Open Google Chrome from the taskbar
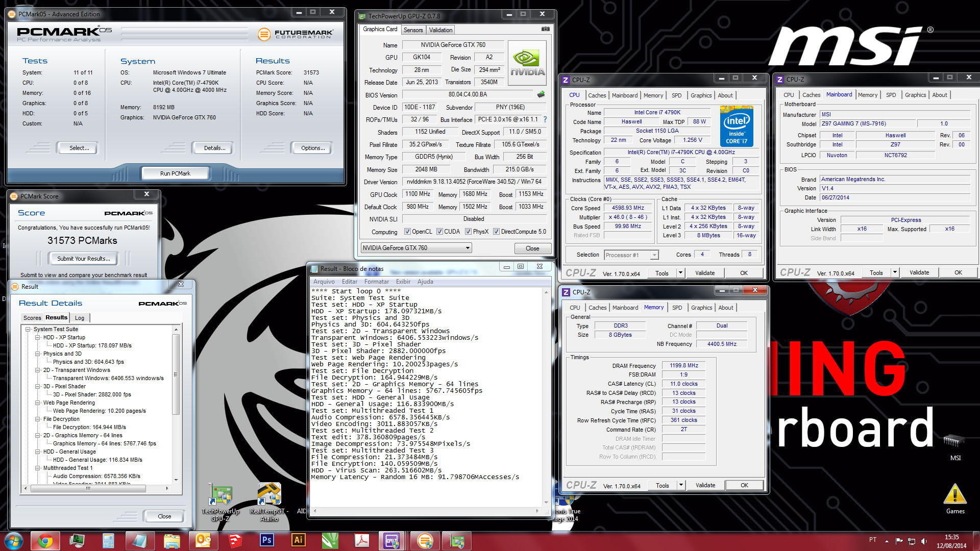 click(x=45, y=541)
